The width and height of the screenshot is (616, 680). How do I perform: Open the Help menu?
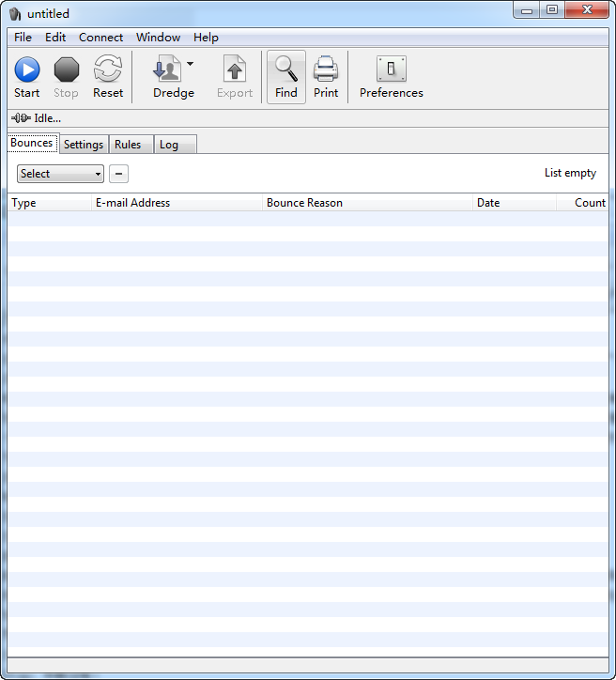(x=206, y=38)
